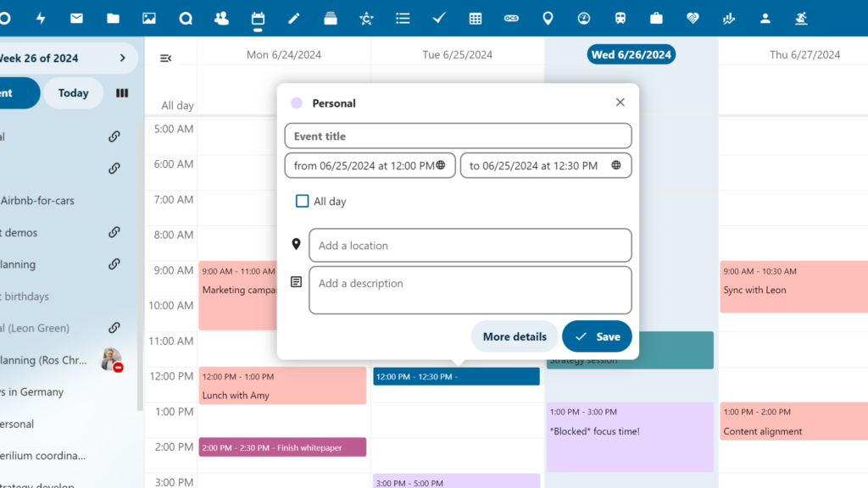Open the Search icon in the toolbar
This screenshot has height=488, width=868.
pos(186,18)
